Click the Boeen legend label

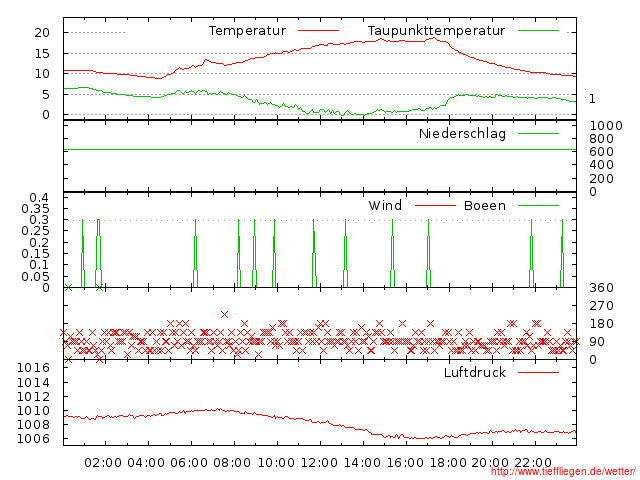[485, 205]
